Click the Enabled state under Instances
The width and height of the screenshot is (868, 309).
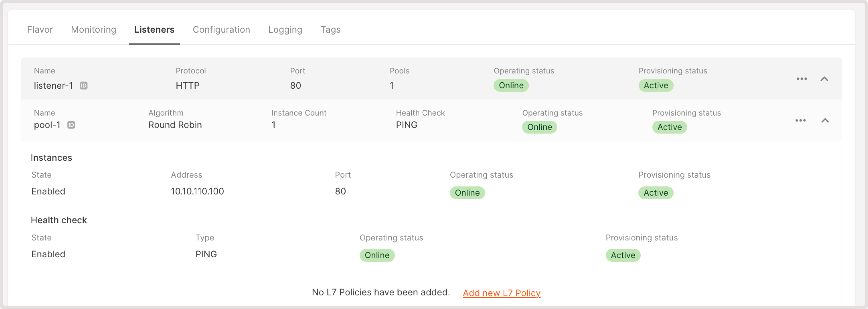48,191
